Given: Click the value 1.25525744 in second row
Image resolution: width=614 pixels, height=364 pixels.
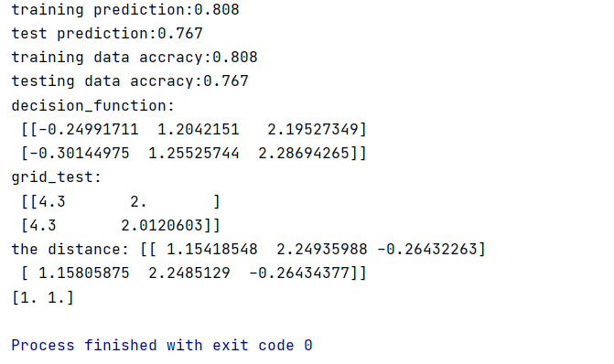Looking at the screenshot, I should 193,153.
